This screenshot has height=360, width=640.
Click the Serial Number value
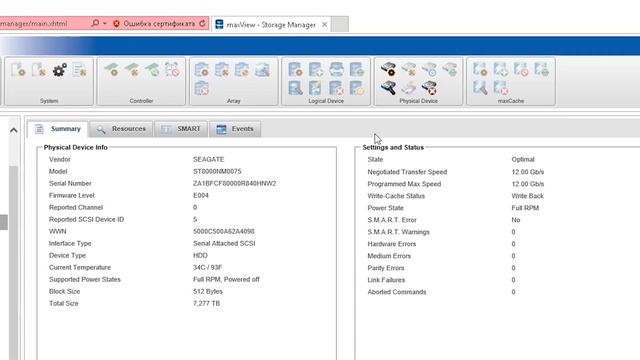(x=235, y=183)
